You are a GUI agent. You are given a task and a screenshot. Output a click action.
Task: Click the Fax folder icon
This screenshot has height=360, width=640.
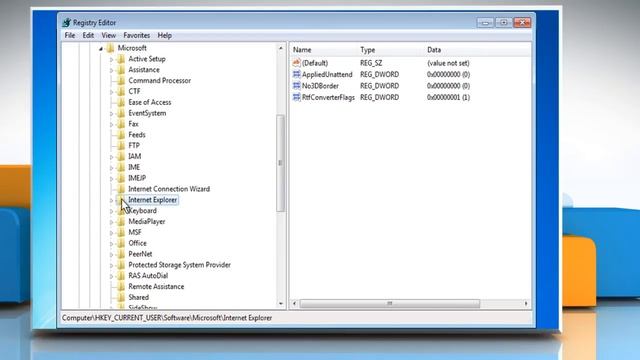click(121, 124)
